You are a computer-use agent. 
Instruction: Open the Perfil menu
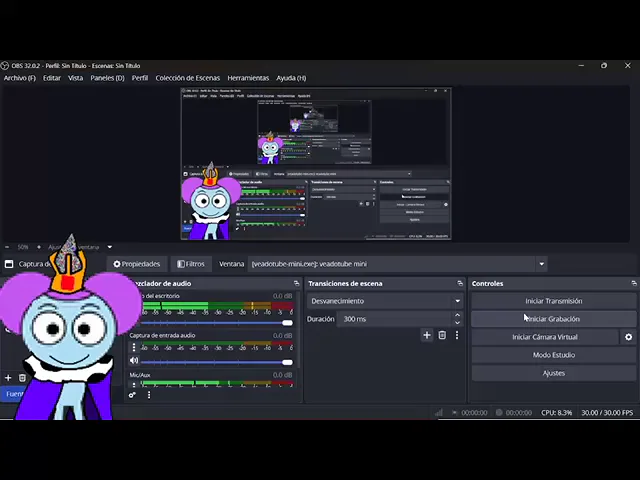coord(140,78)
